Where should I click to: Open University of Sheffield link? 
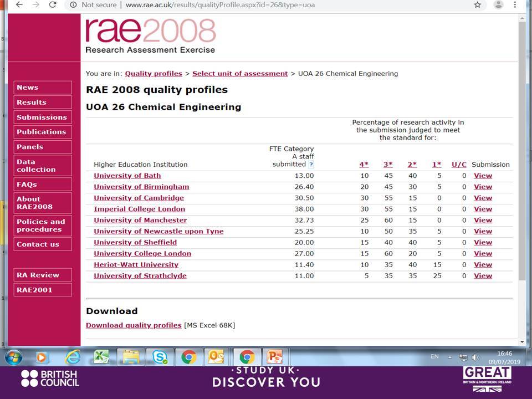pyautogui.click(x=135, y=243)
